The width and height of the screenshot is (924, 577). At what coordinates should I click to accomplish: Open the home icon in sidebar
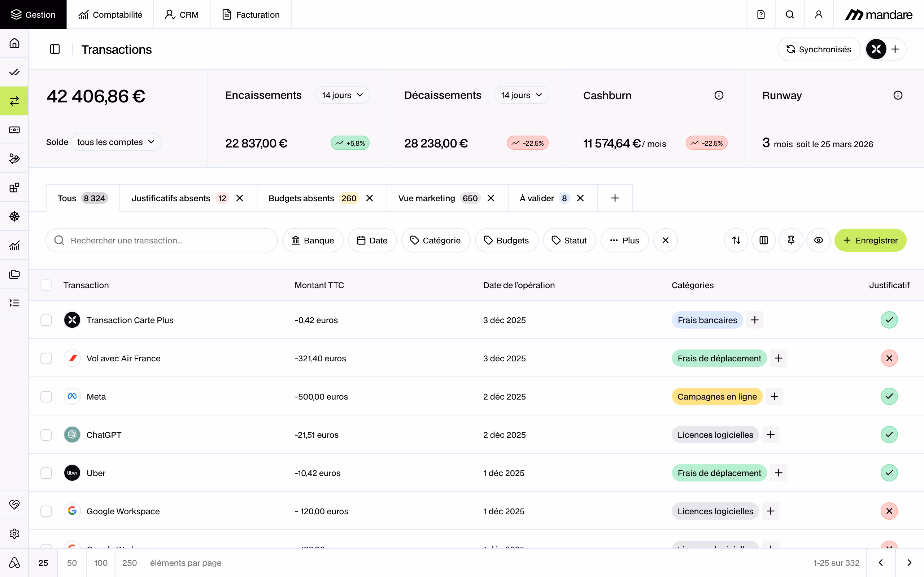[14, 43]
